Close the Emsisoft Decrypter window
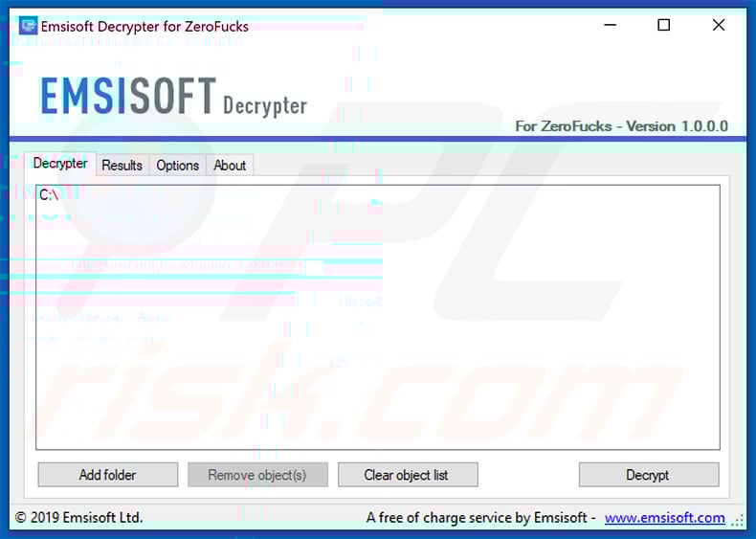 point(719,25)
